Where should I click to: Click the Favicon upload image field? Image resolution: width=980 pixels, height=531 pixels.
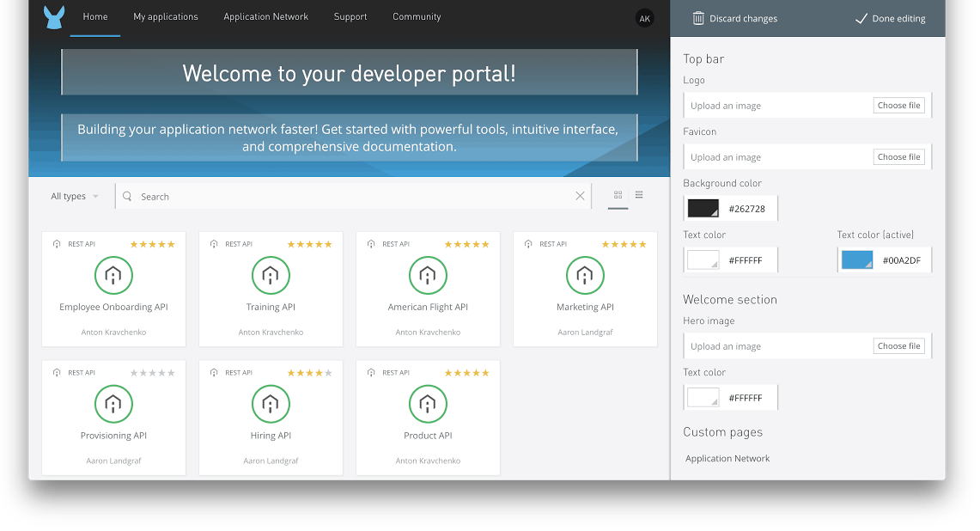coord(807,156)
